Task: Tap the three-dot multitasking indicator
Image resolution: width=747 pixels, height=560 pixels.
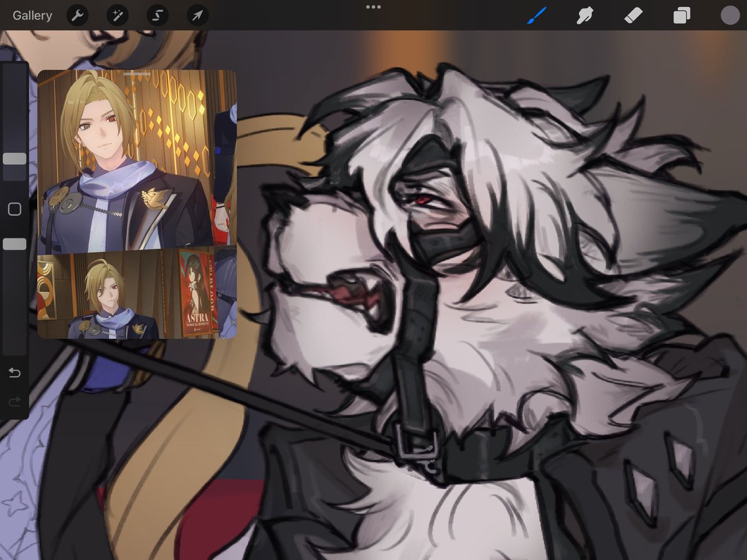Action: pos(374,7)
